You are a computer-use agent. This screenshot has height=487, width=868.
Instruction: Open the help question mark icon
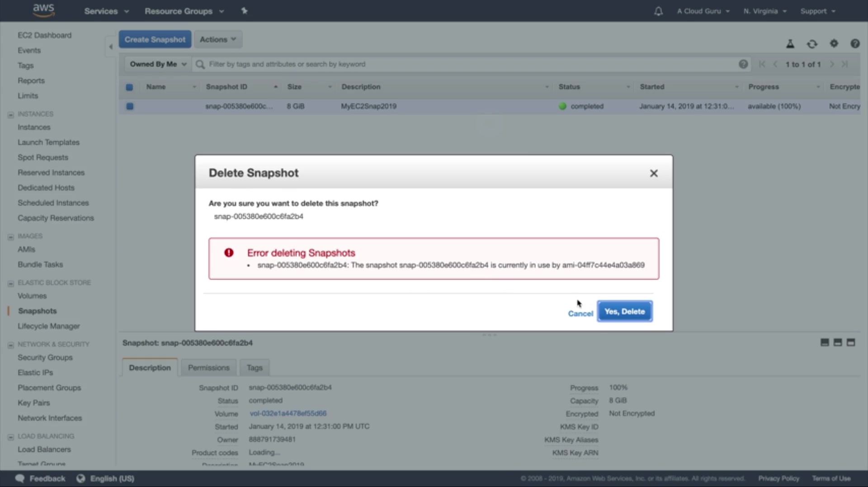(854, 43)
